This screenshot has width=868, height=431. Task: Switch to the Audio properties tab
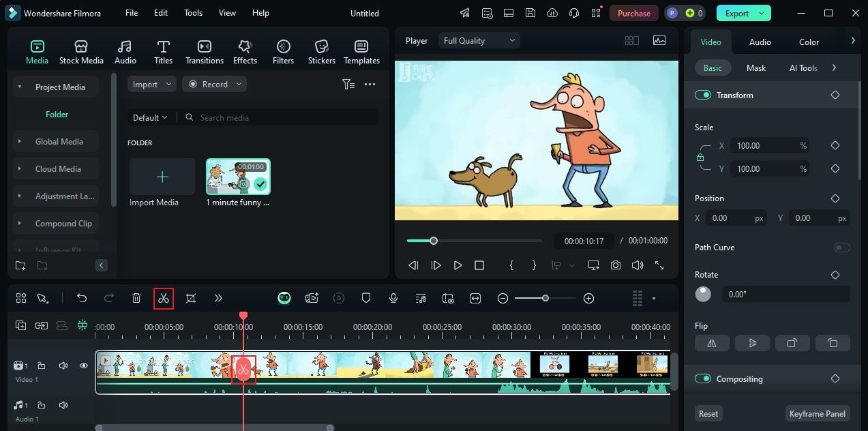point(760,42)
